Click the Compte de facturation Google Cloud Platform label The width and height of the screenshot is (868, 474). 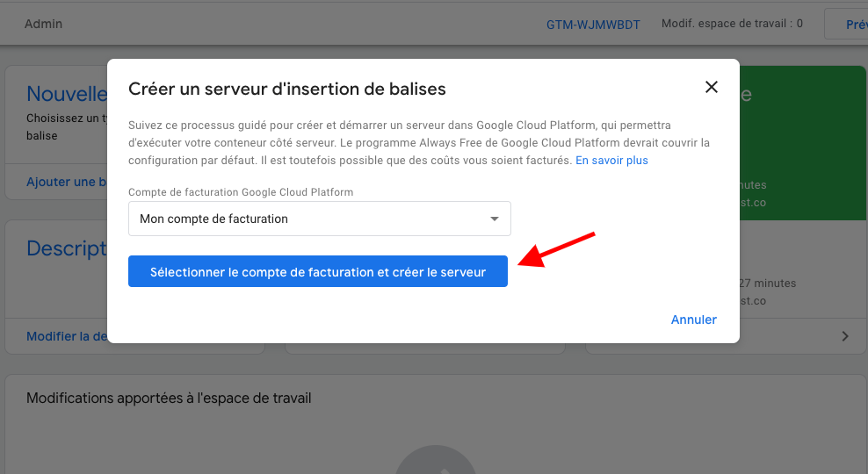[241, 192]
